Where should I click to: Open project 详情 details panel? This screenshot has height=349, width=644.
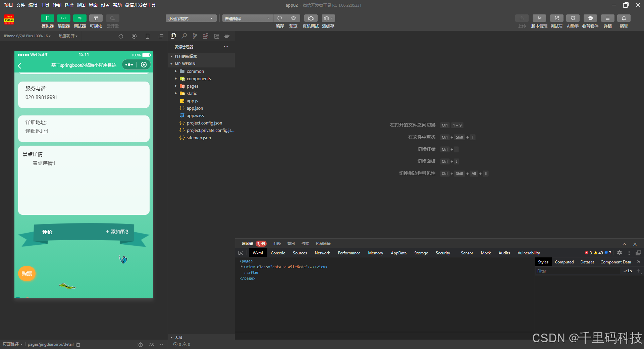tap(608, 18)
